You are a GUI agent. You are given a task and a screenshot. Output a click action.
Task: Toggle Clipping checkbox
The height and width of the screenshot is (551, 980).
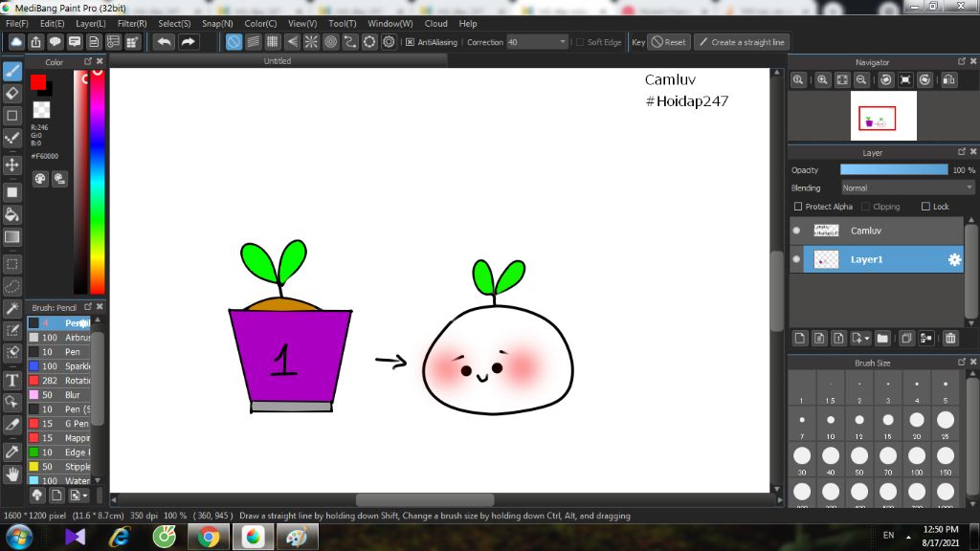tap(865, 207)
